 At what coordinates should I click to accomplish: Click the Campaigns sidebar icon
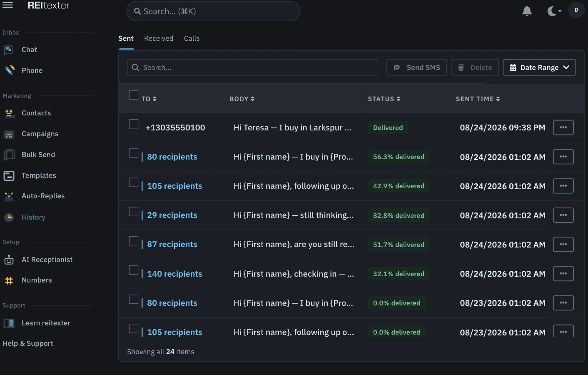coord(9,134)
